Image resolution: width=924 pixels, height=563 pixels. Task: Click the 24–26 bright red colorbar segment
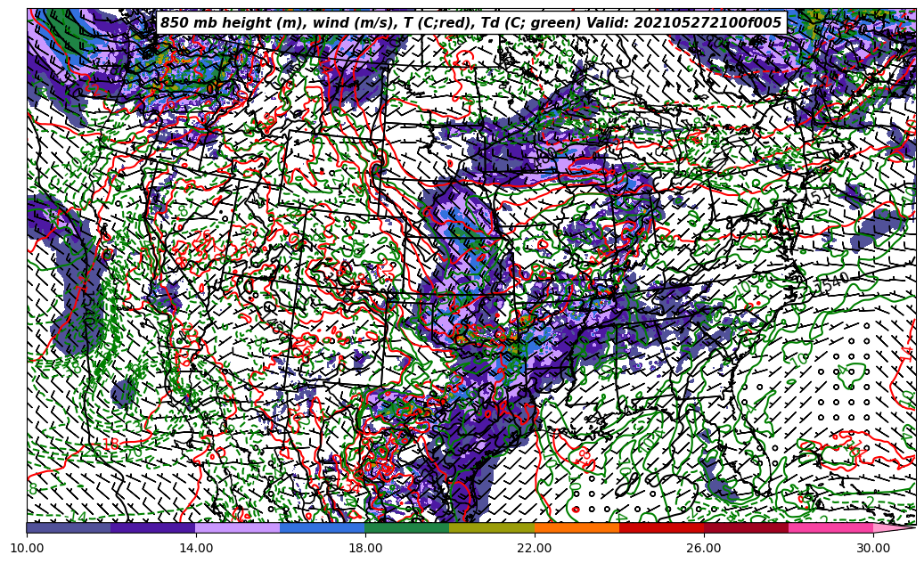click(661, 527)
